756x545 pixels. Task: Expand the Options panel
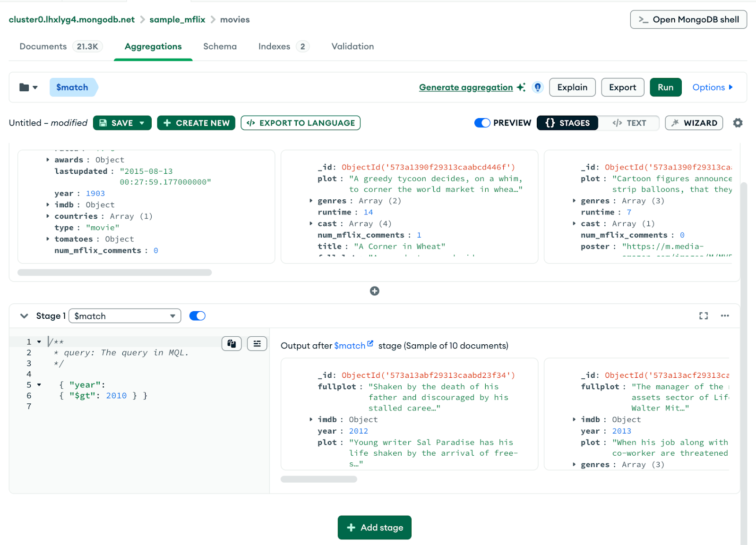tap(712, 87)
